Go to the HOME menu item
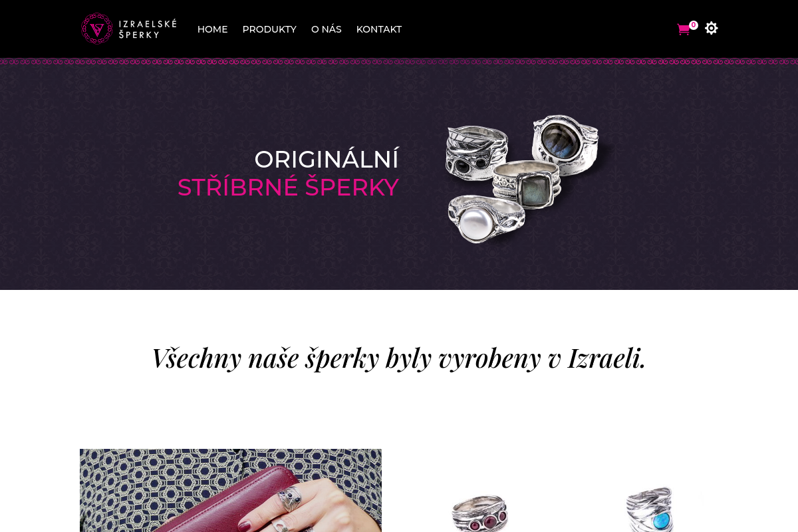This screenshot has height=532, width=798. [x=212, y=29]
